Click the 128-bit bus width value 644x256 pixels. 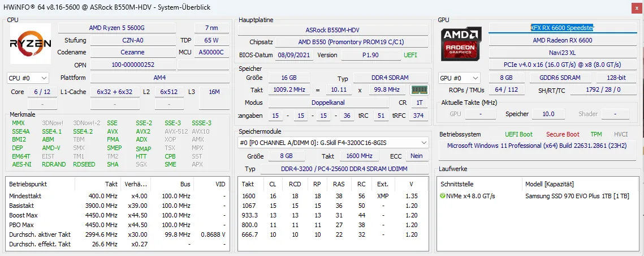click(616, 78)
